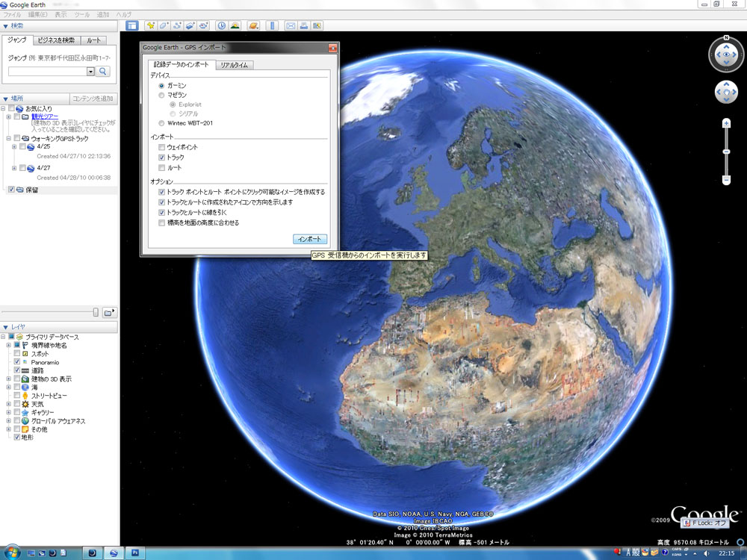
Task: Select the ガーミン device radio button
Action: point(161,86)
